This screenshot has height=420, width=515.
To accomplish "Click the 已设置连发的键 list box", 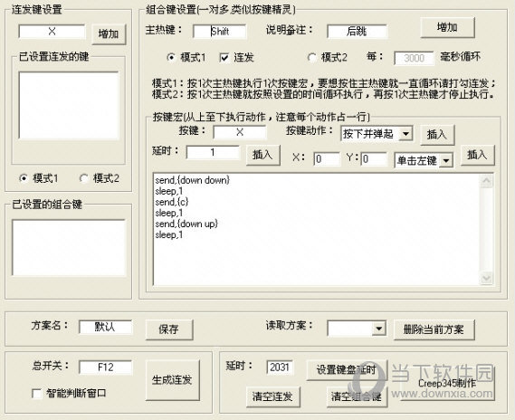I will [69, 105].
